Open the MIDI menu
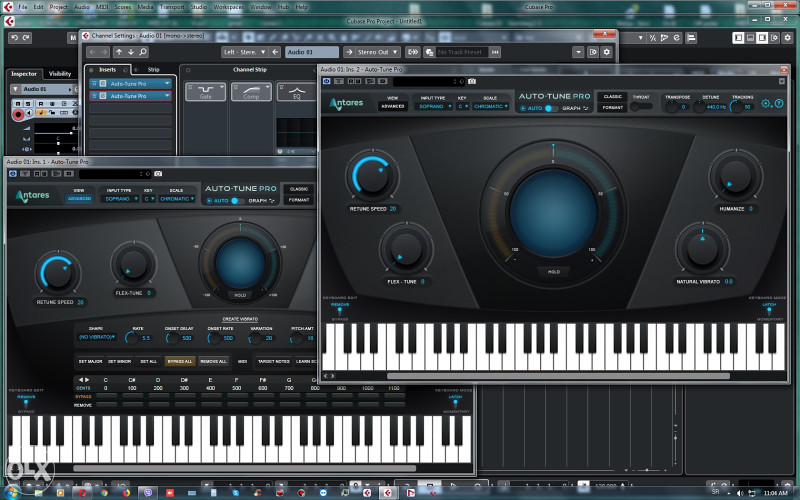The image size is (800, 500). [102, 7]
